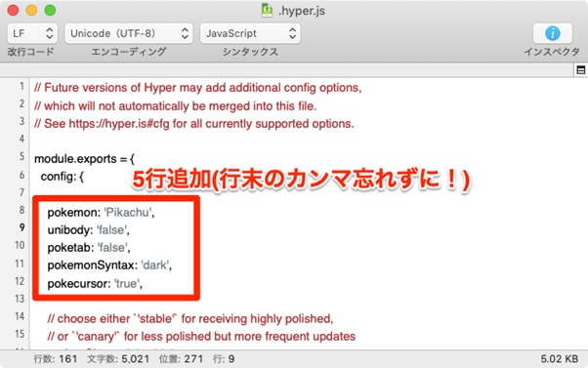Click the エンコーディング toolbar label
The height and width of the screenshot is (368, 588).
click(129, 52)
